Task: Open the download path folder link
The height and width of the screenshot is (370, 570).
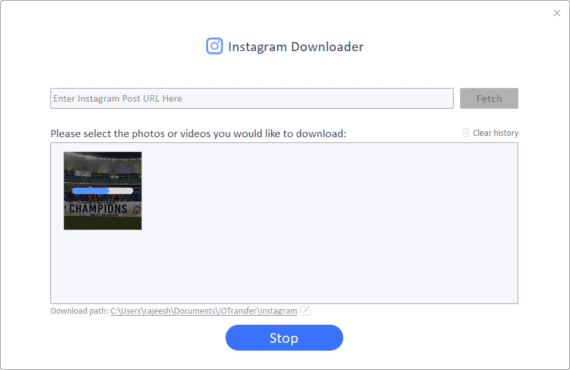Action: [204, 311]
